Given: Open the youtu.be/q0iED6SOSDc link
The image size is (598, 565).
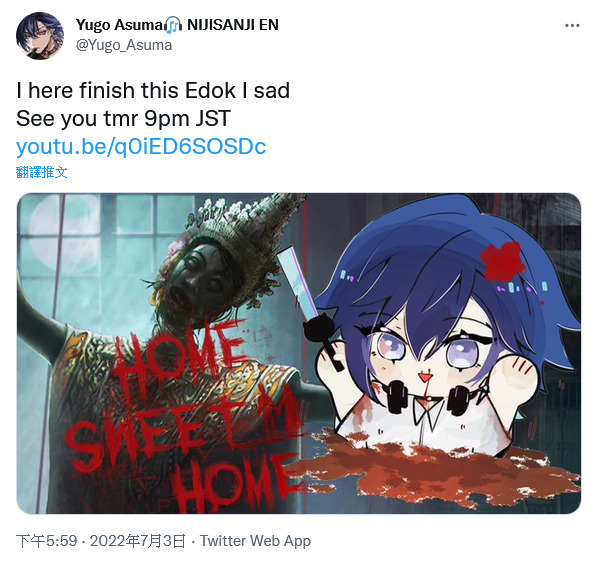Looking at the screenshot, I should coord(141,146).
